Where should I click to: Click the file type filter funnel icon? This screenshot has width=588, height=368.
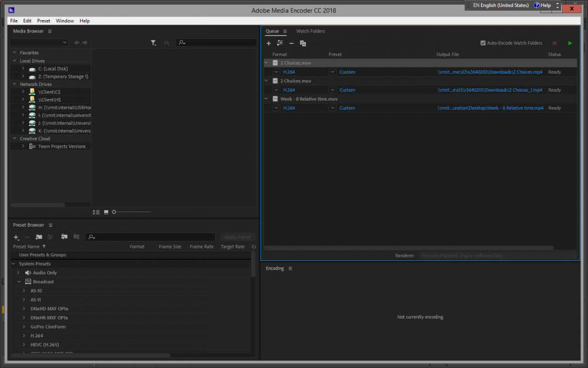click(153, 43)
